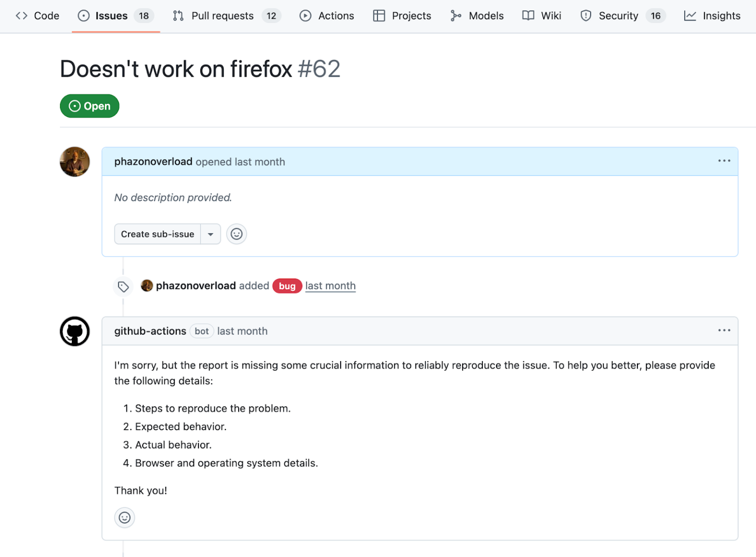This screenshot has width=756, height=557.
Task: Select the Actions play icon
Action: coord(305,15)
